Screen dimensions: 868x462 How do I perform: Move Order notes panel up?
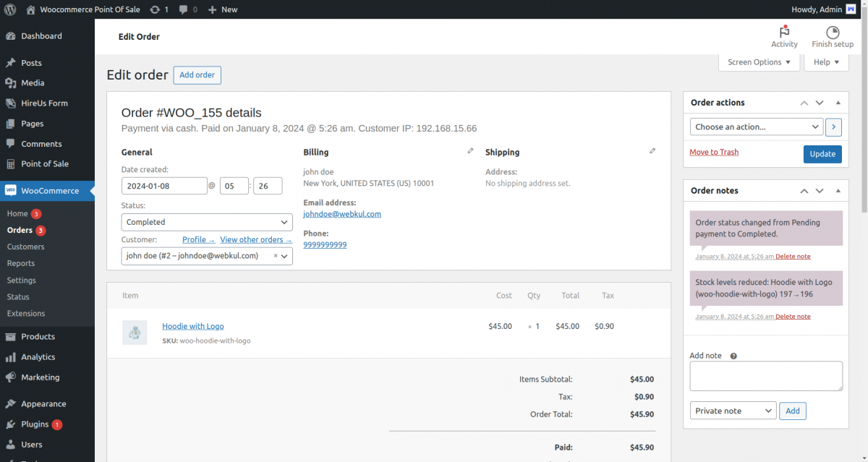tap(804, 191)
